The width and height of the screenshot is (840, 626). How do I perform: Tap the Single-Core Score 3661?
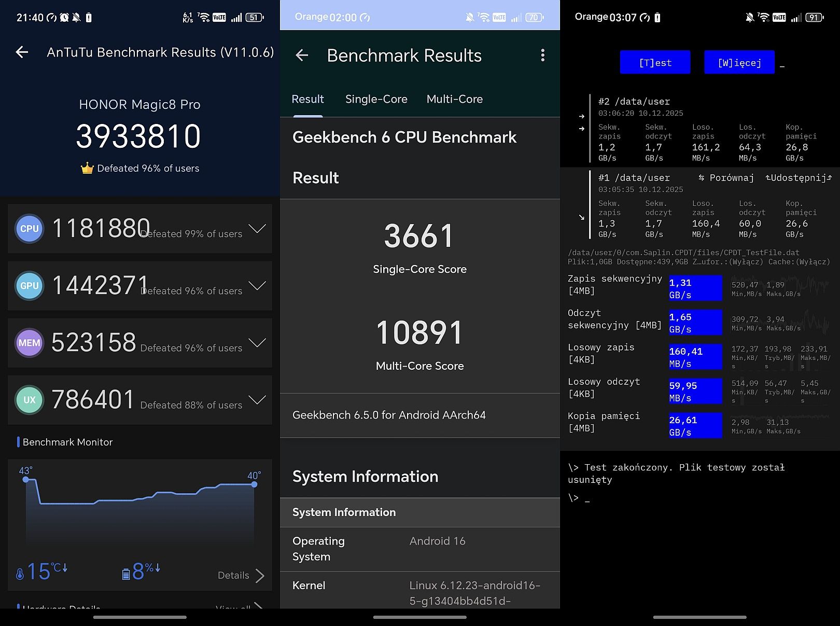419,237
